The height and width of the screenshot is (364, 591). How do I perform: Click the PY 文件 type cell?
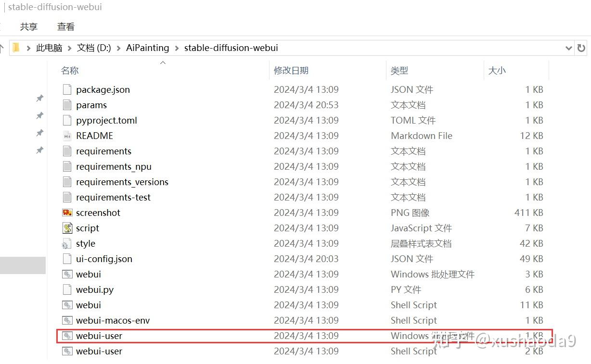pos(406,289)
